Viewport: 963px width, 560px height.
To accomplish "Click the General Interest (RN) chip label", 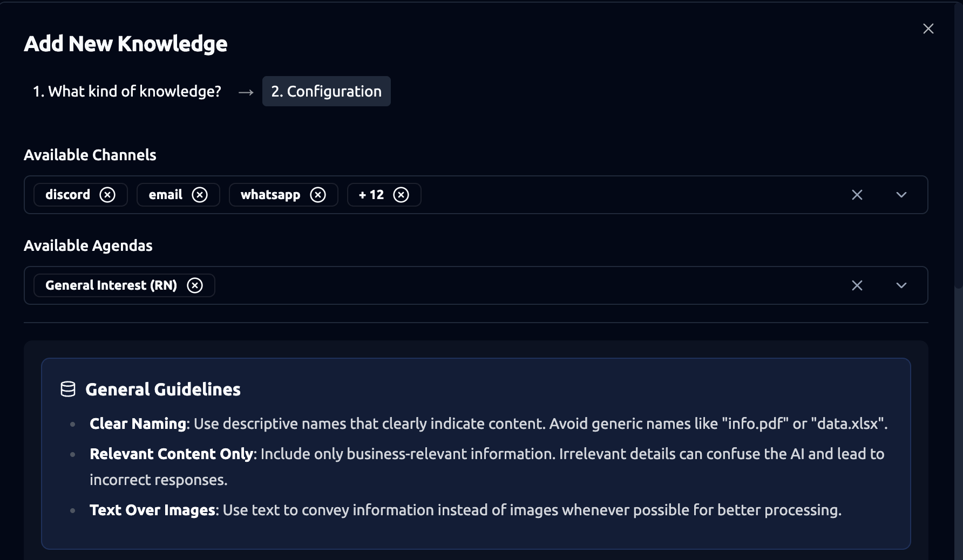I will tap(111, 285).
